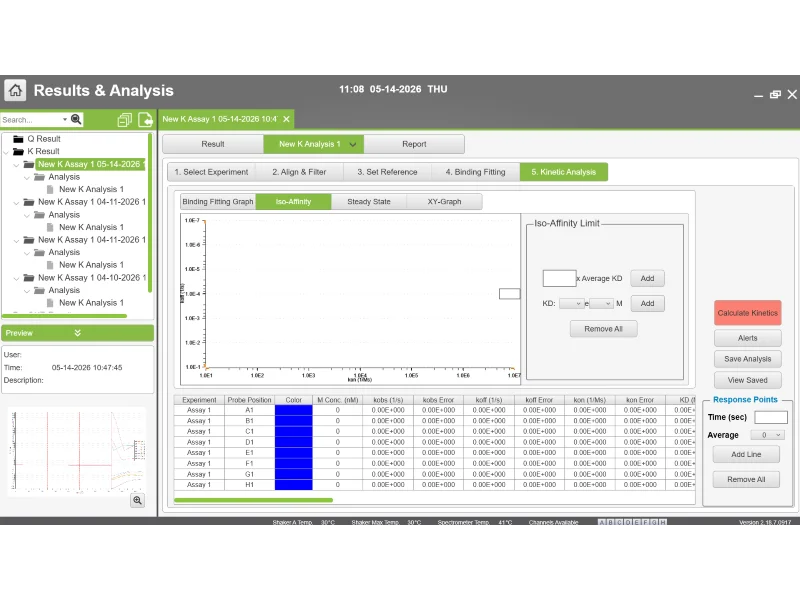Zoom the preview thumbnail with magnifier icon
This screenshot has height=600, width=800.
(138, 501)
